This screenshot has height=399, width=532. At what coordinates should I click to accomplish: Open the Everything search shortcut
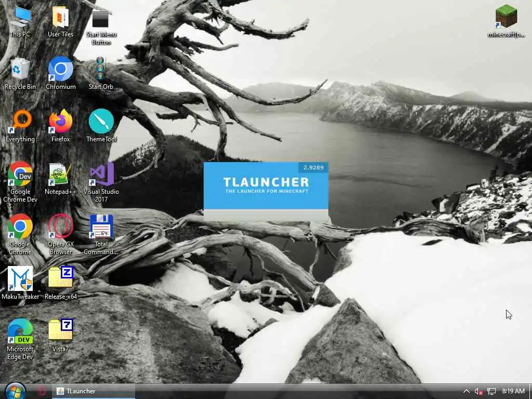(20, 126)
